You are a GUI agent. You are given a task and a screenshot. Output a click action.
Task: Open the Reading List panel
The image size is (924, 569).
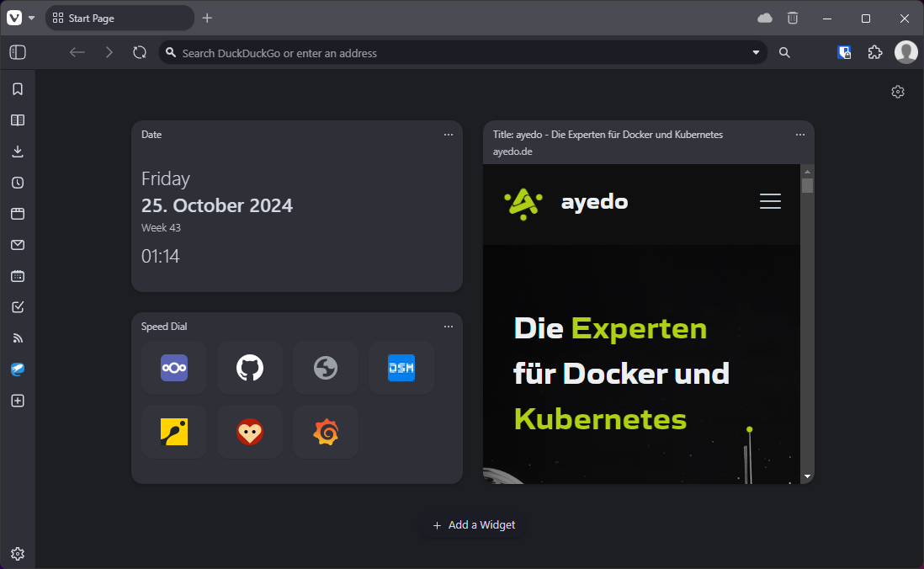coord(18,120)
